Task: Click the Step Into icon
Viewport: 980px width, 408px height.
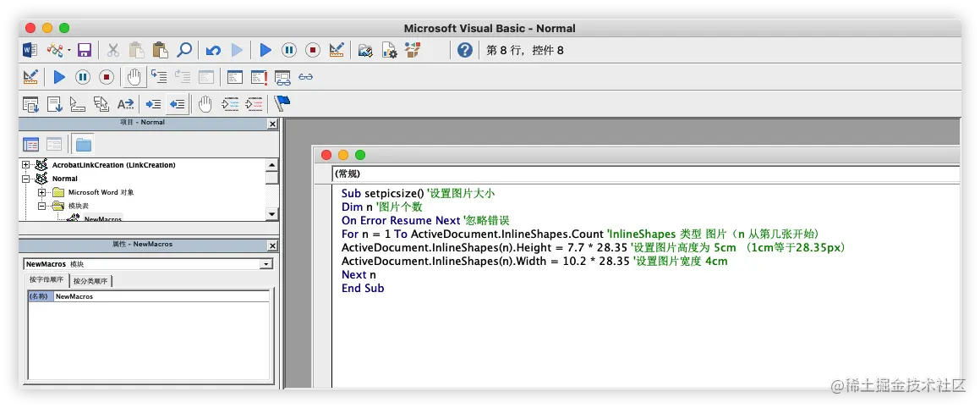Action: coord(159,77)
